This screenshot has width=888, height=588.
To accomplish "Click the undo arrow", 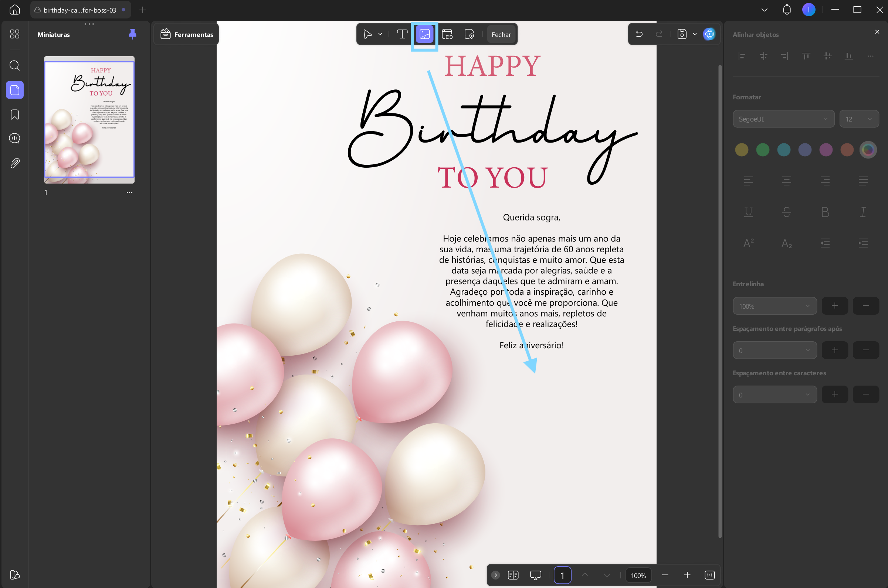I will coord(639,34).
